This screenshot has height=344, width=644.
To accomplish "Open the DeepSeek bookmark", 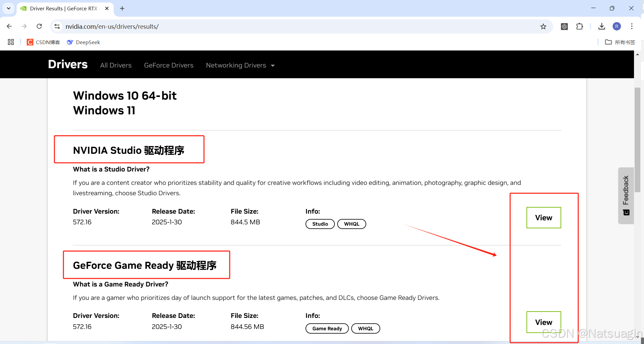I will [x=83, y=42].
